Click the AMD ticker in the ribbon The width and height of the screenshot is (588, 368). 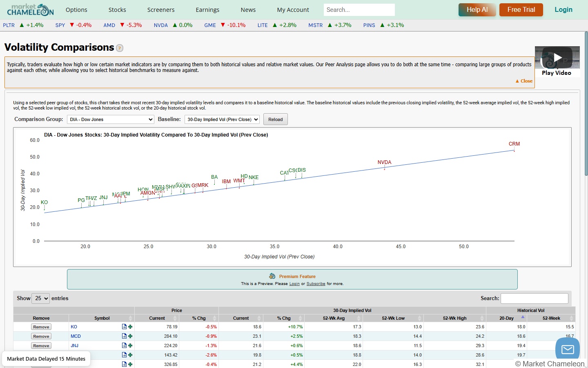point(109,25)
